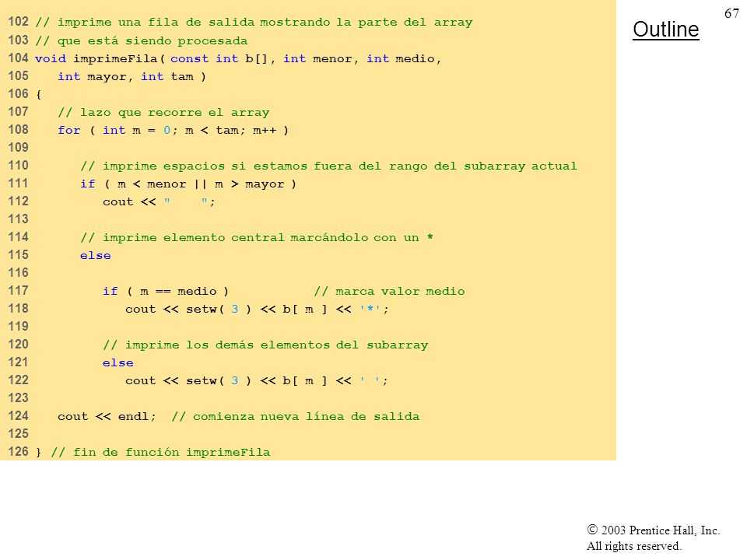Viewport: 747px width, 560px height.
Task: Click "if ( m == medio )" on line 117
Action: click(166, 292)
